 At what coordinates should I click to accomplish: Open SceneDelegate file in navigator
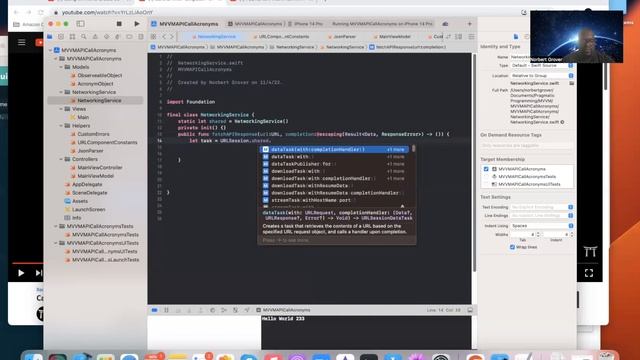(x=89, y=193)
